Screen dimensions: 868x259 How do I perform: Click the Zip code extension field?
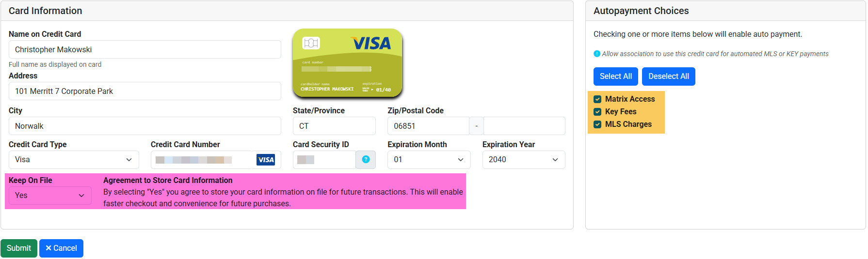point(524,126)
